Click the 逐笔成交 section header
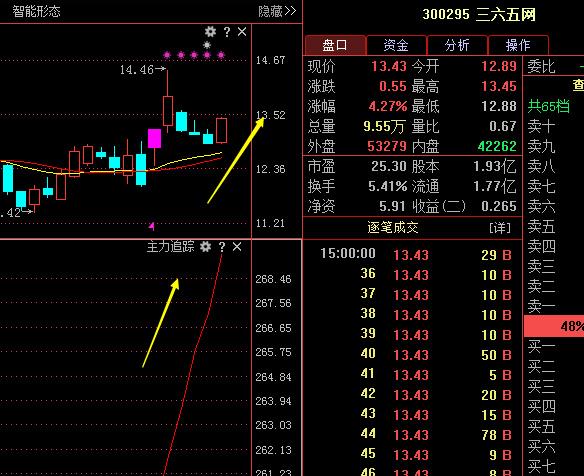 (393, 227)
